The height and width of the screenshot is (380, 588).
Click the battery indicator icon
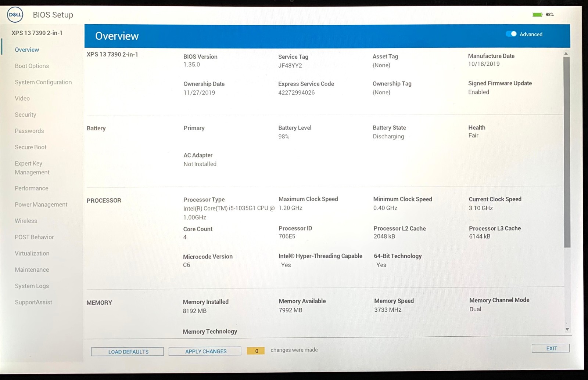(538, 15)
